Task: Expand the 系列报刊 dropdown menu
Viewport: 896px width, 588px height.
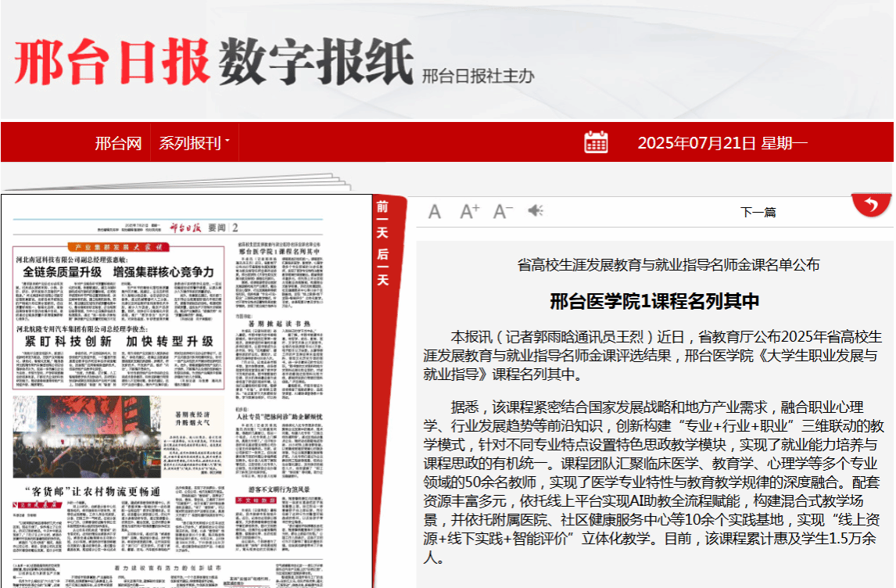Action: click(194, 143)
